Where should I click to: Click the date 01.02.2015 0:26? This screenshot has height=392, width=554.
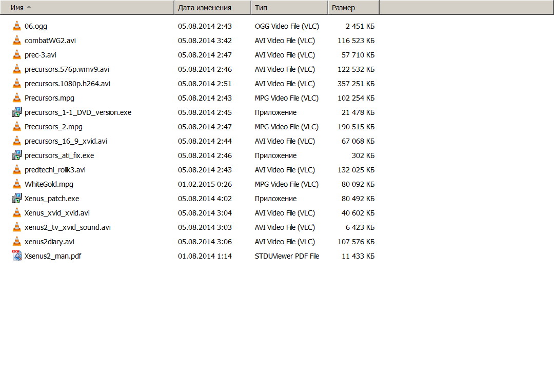point(205,185)
